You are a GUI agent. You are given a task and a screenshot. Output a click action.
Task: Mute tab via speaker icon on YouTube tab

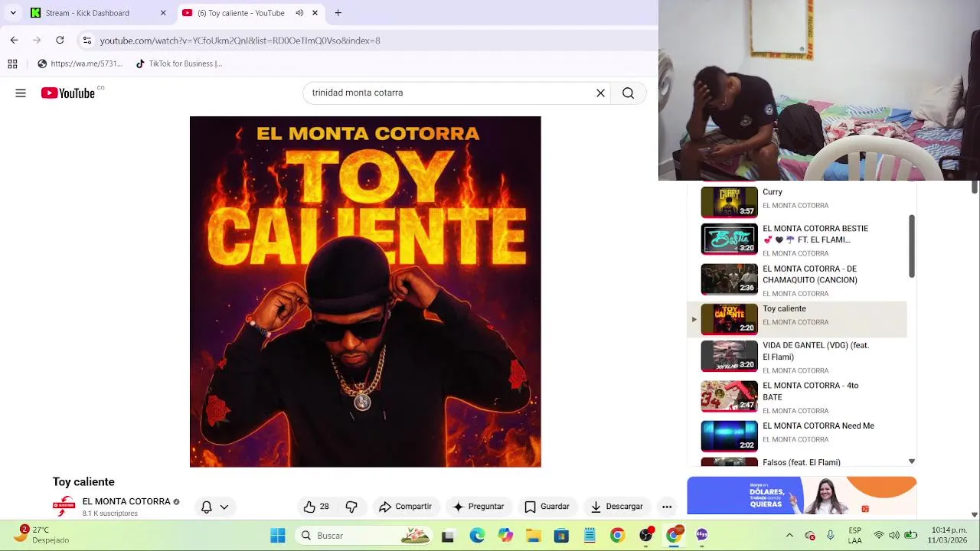[x=299, y=13]
